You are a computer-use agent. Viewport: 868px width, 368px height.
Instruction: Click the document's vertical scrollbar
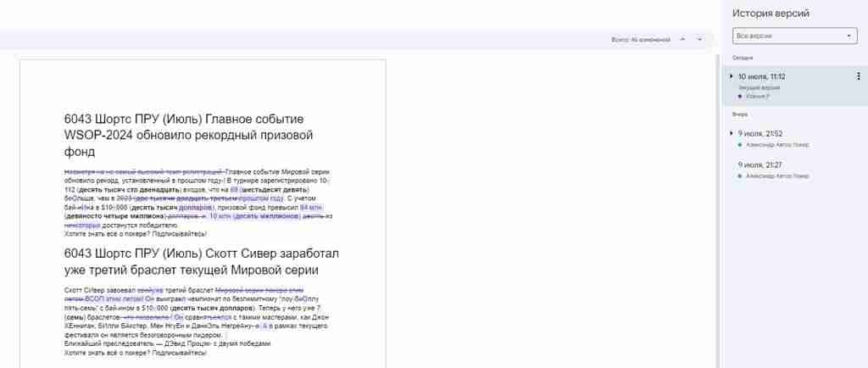(x=716, y=210)
